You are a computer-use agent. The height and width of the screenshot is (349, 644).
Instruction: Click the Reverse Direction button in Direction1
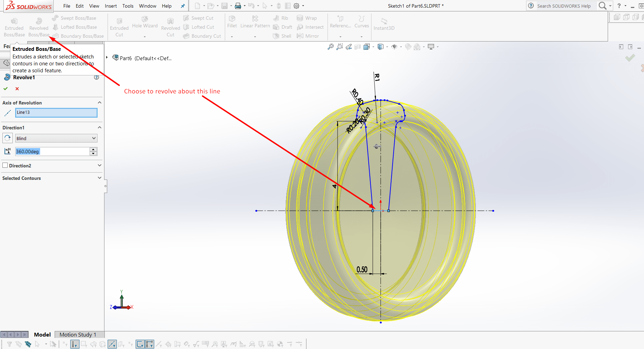tap(7, 138)
